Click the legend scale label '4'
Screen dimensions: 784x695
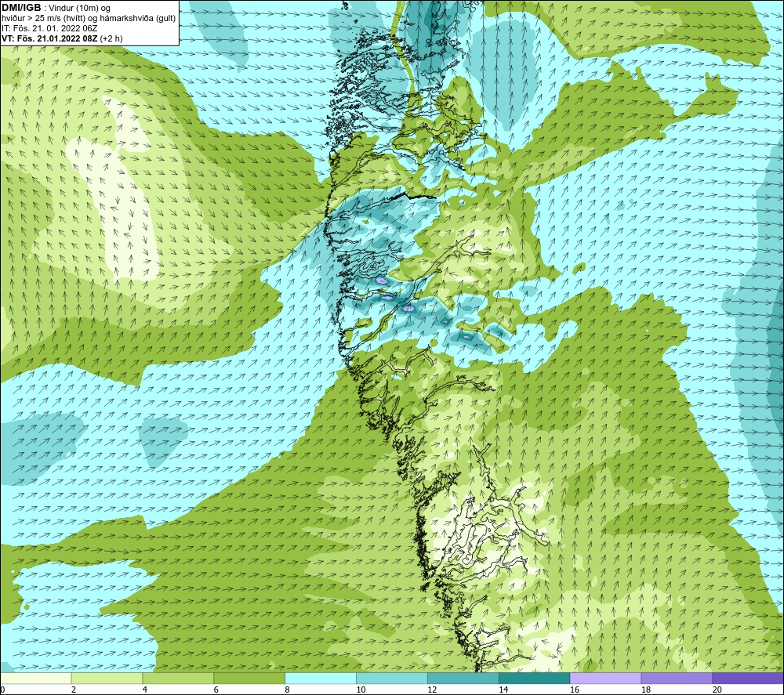145,690
